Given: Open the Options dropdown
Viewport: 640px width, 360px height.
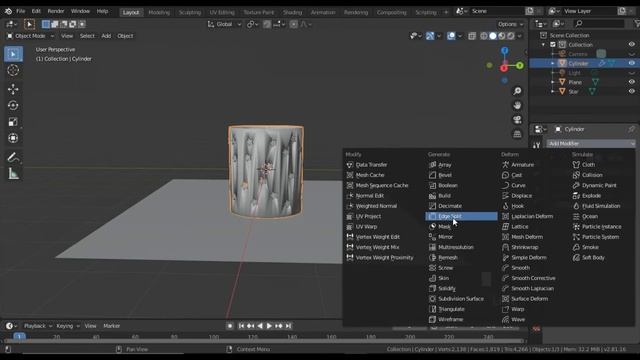Looking at the screenshot, I should pyautogui.click(x=510, y=24).
